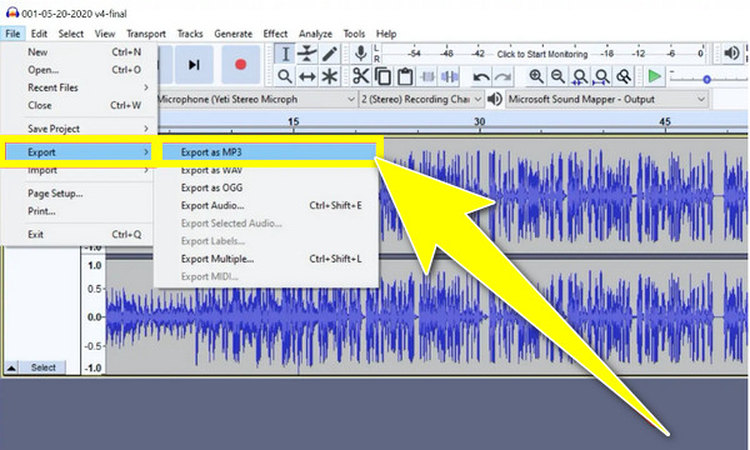The width and height of the screenshot is (750, 450).
Task: Select Export as OGG
Action: 267,187
